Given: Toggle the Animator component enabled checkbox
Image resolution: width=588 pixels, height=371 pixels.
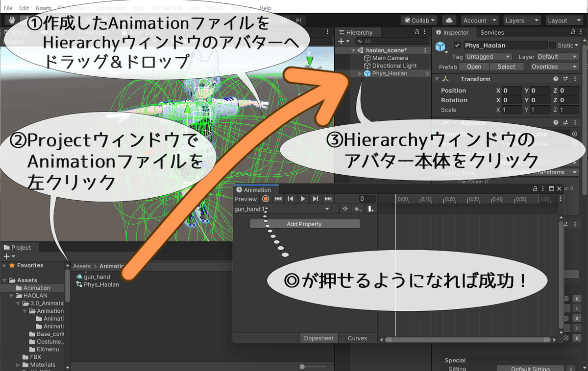Looking at the screenshot, I should [x=454, y=123].
